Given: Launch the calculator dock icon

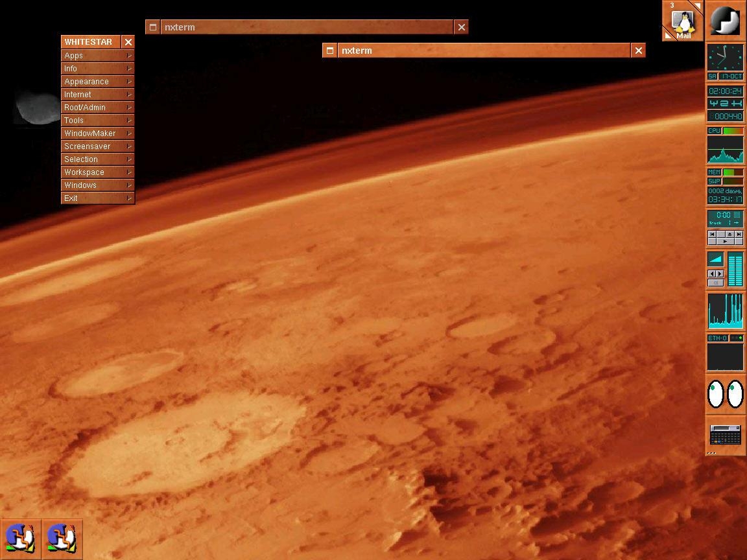Looking at the screenshot, I should click(725, 435).
